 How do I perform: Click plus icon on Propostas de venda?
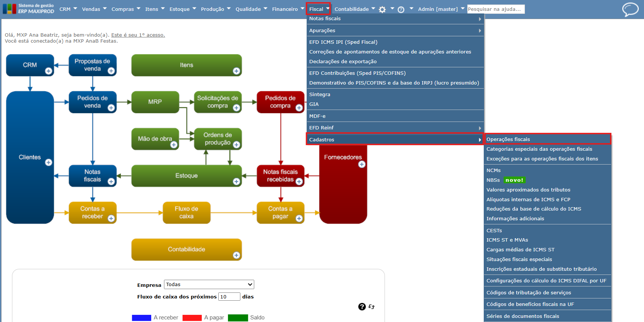(111, 71)
